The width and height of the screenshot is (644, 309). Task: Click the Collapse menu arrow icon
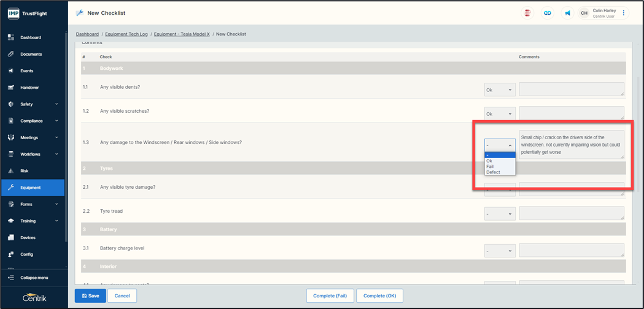tap(11, 278)
